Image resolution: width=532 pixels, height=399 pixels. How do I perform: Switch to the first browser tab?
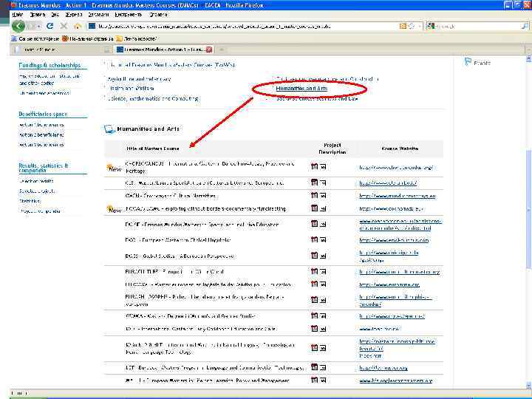(x=62, y=50)
